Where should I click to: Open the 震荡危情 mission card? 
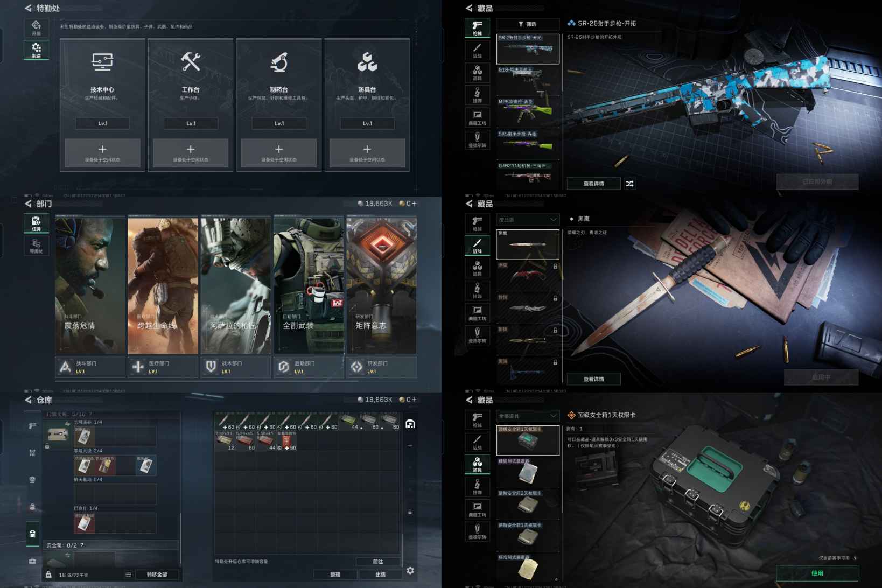[90, 284]
